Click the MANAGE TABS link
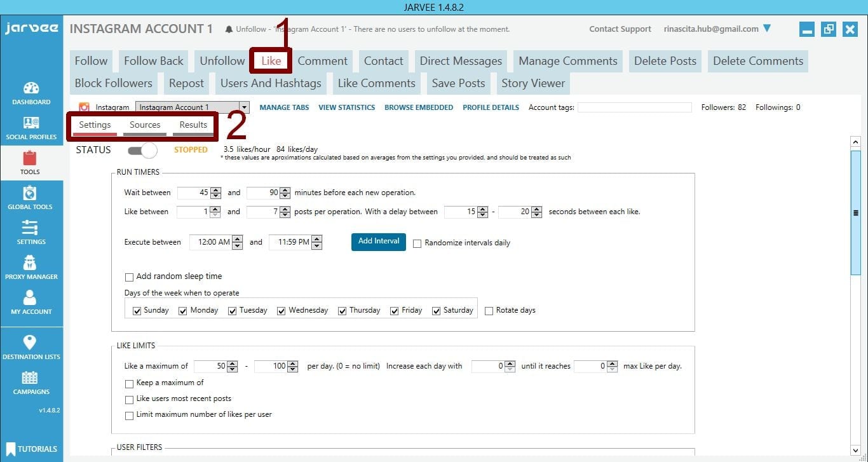This screenshot has height=462, width=868. point(284,107)
